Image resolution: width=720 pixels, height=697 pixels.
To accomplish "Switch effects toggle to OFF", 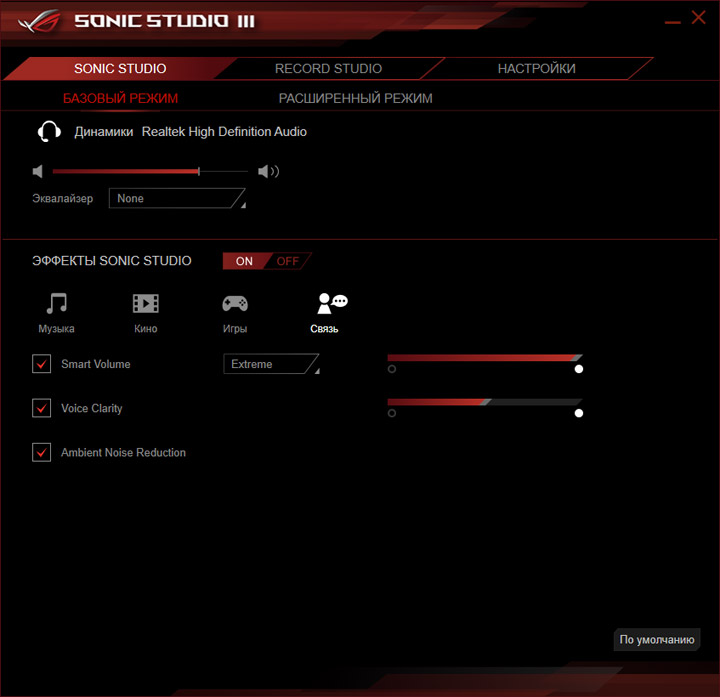I will click(x=287, y=261).
